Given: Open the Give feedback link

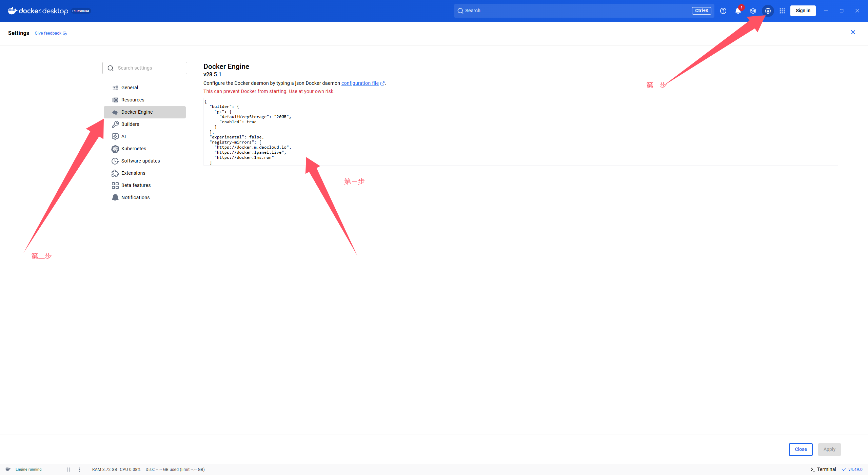Looking at the screenshot, I should [48, 33].
